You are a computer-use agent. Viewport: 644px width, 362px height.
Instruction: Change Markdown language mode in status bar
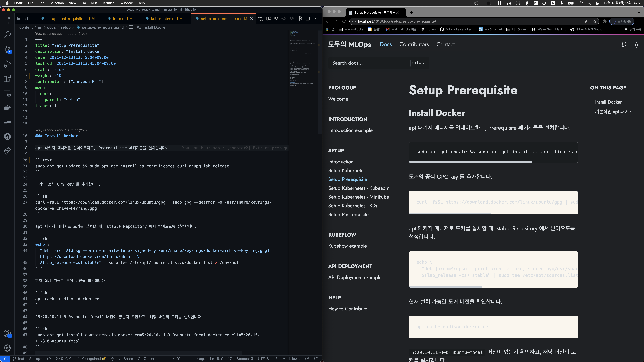click(x=291, y=359)
